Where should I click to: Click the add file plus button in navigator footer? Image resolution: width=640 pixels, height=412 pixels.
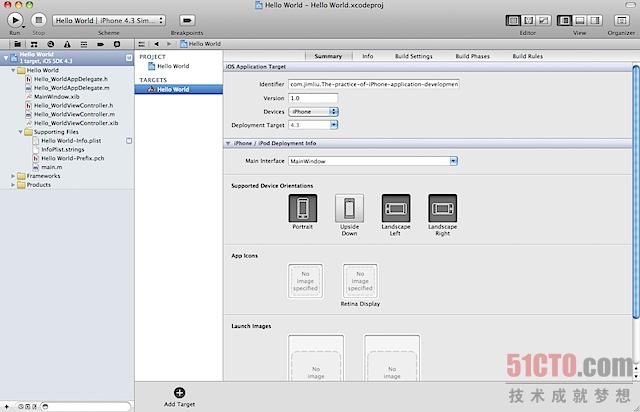[x=7, y=407]
